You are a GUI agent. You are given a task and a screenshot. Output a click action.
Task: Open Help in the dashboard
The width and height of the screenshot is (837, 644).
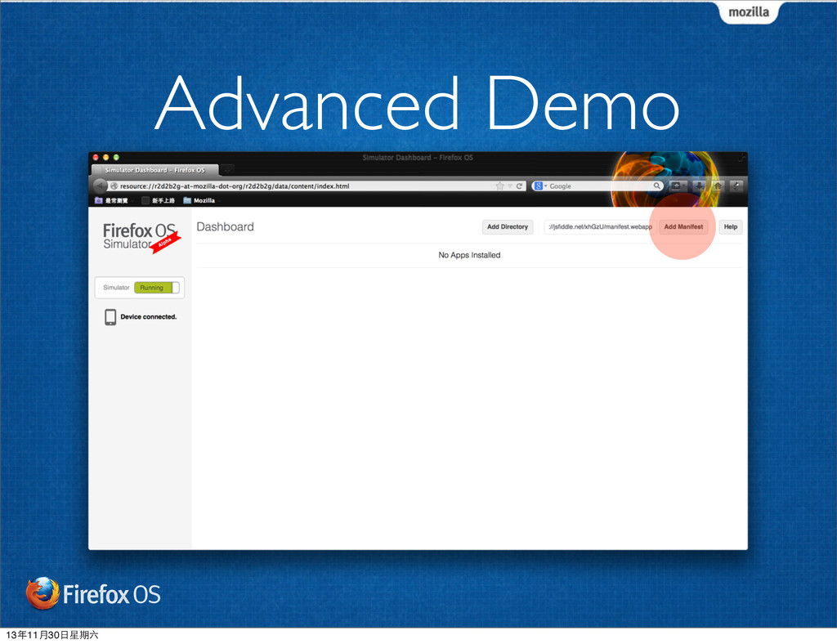pos(730,226)
